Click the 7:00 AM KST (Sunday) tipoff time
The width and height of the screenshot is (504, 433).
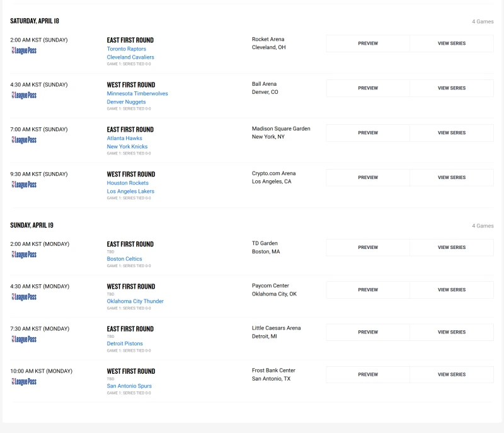coord(39,130)
